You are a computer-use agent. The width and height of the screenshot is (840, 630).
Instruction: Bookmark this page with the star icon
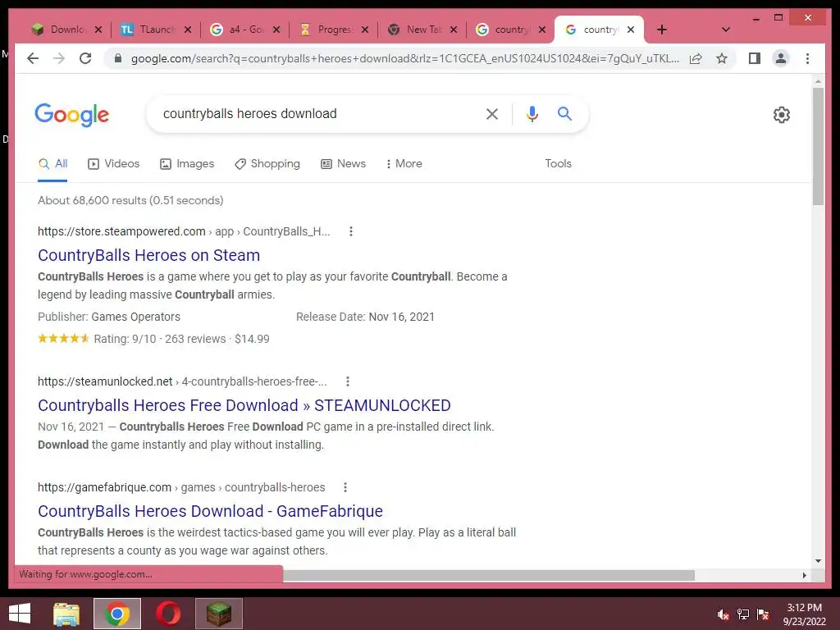[x=722, y=58]
